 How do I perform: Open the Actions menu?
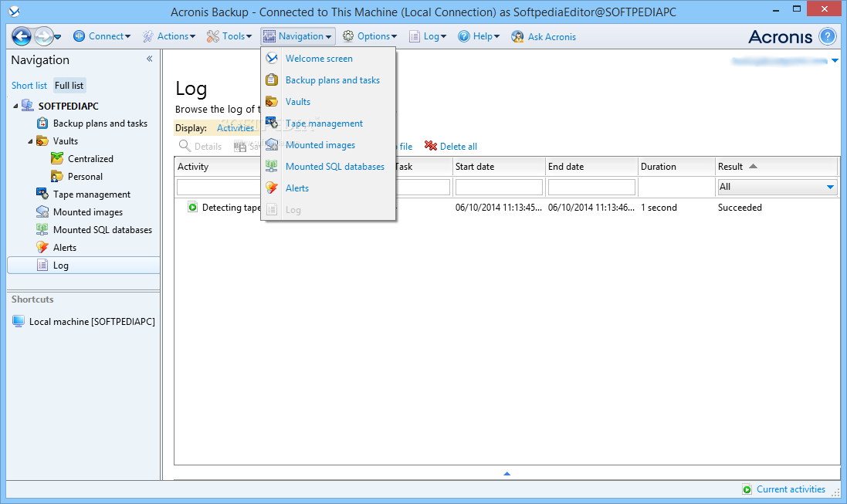[x=169, y=36]
